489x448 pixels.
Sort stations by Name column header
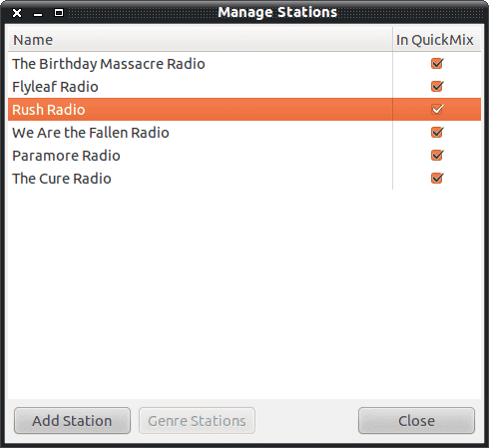point(201,40)
